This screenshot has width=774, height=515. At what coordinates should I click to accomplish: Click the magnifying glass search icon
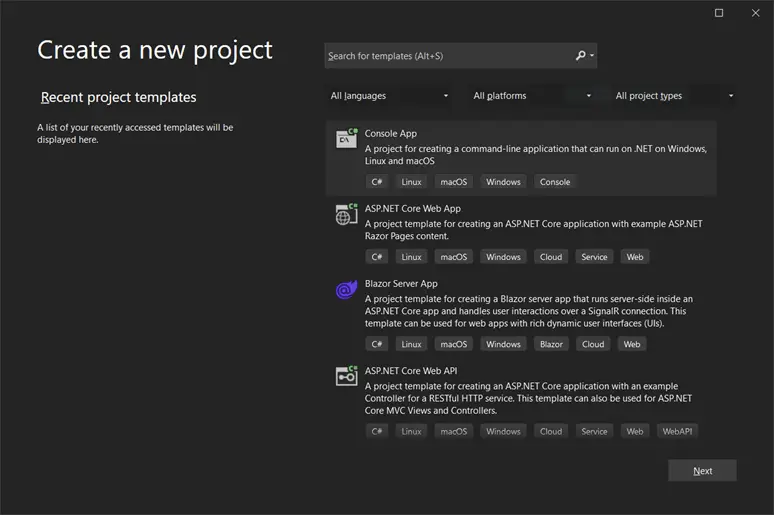(581, 56)
